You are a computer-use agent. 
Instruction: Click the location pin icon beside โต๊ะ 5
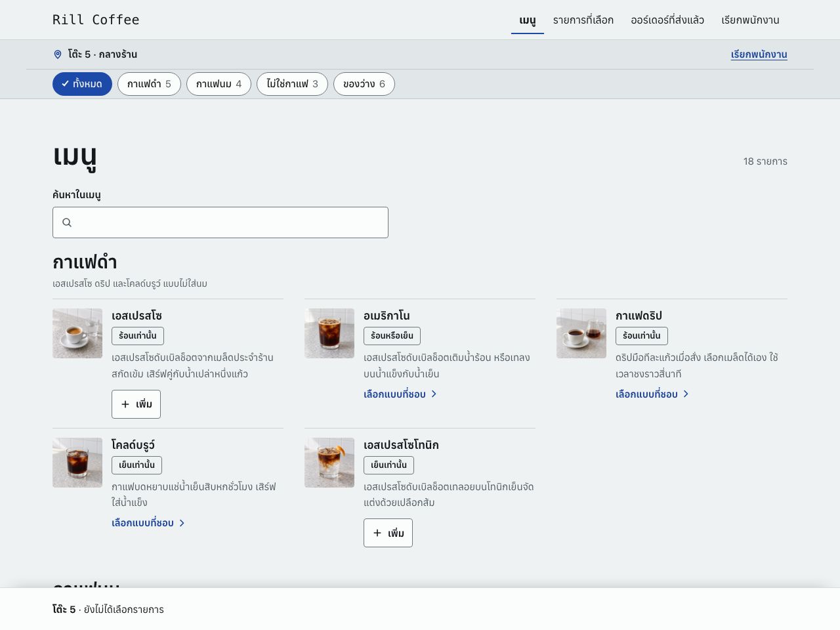pyautogui.click(x=58, y=54)
